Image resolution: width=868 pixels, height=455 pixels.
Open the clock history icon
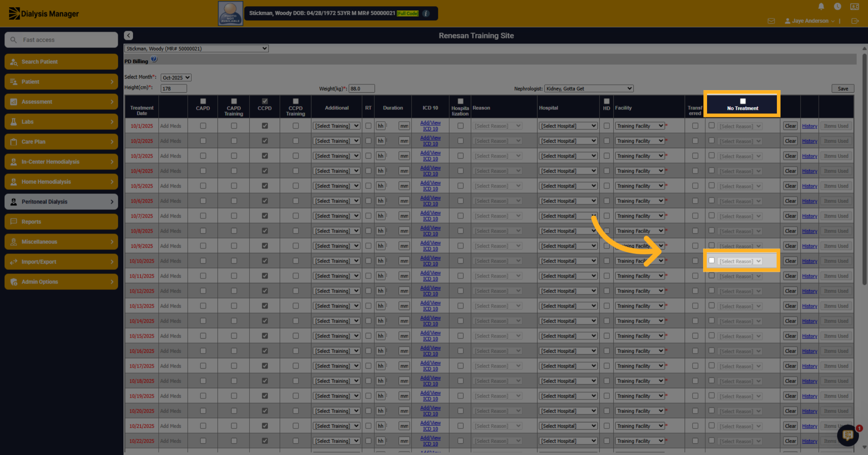click(837, 7)
